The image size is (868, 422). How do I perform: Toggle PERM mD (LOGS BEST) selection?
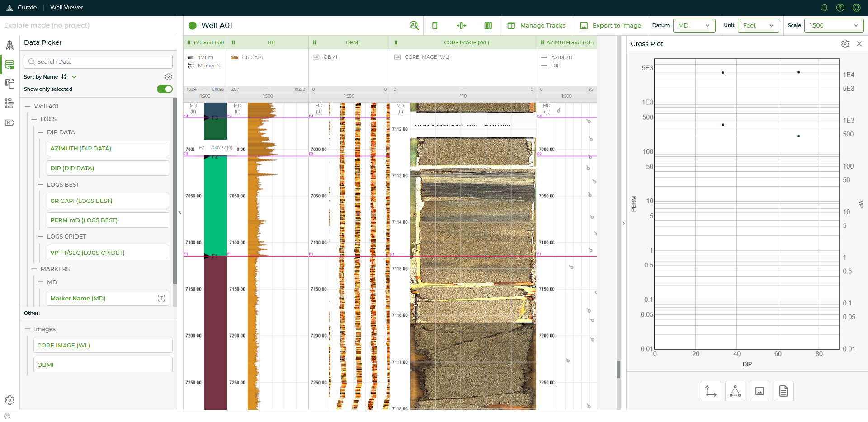[108, 220]
